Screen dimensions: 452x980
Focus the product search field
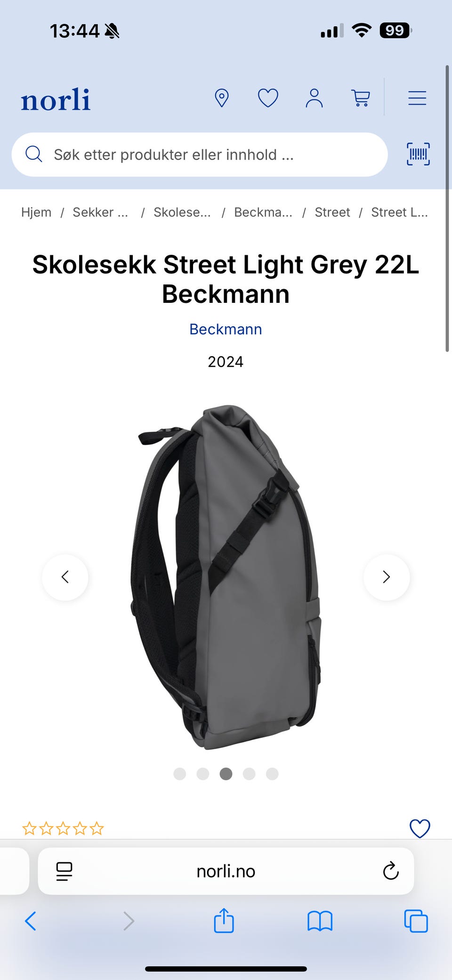200,154
